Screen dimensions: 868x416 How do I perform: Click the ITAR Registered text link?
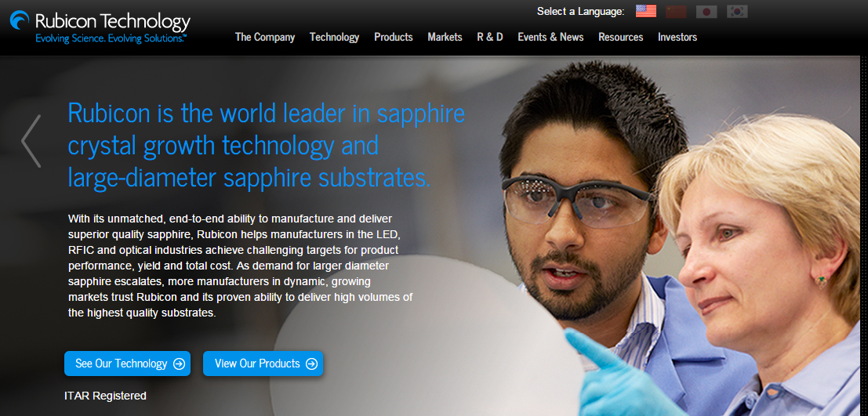click(105, 396)
